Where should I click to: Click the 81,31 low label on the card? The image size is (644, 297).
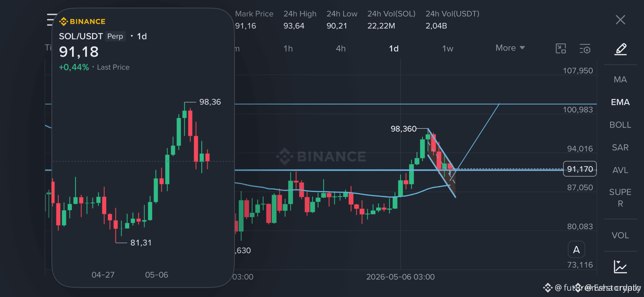point(141,243)
